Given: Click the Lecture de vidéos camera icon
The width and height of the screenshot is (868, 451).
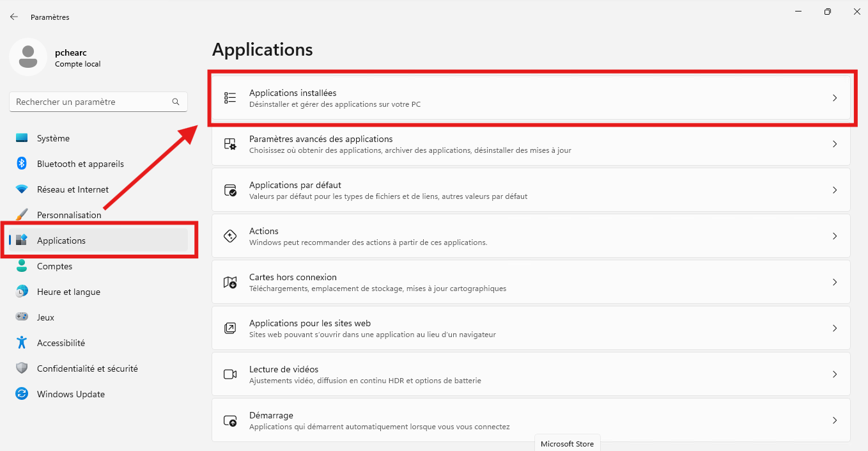Looking at the screenshot, I should 230,374.
